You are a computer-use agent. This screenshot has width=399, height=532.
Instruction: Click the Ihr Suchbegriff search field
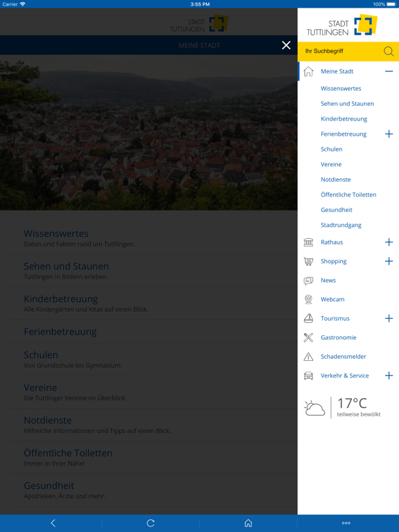(348, 51)
